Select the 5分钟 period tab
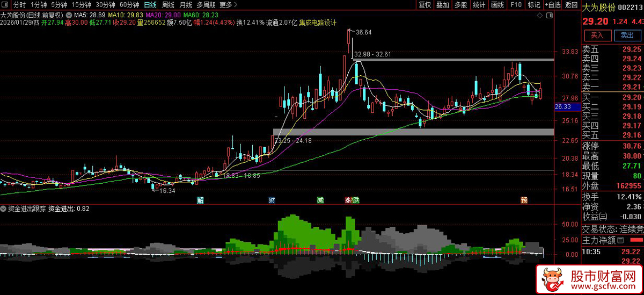Viewport: 644px width, 295px height. click(59, 5)
